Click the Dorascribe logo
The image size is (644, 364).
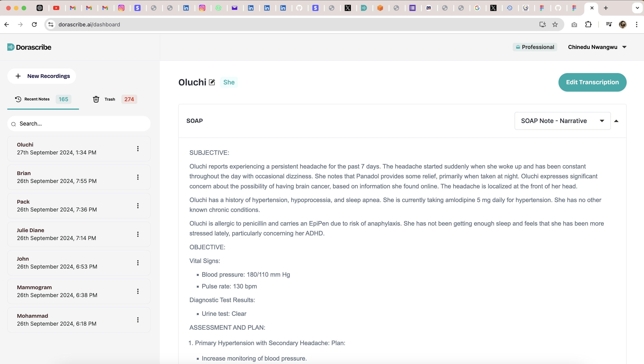(29, 47)
